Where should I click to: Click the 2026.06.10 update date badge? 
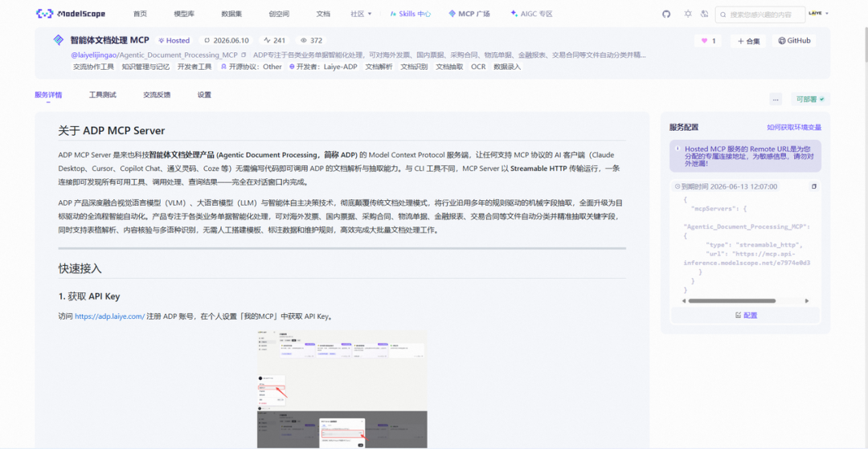pos(227,40)
